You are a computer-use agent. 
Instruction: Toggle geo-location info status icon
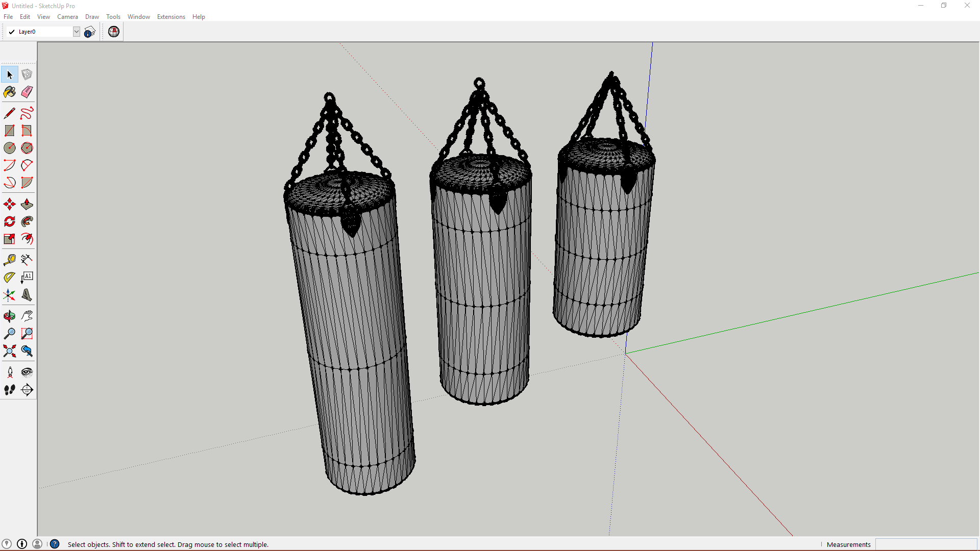click(7, 544)
